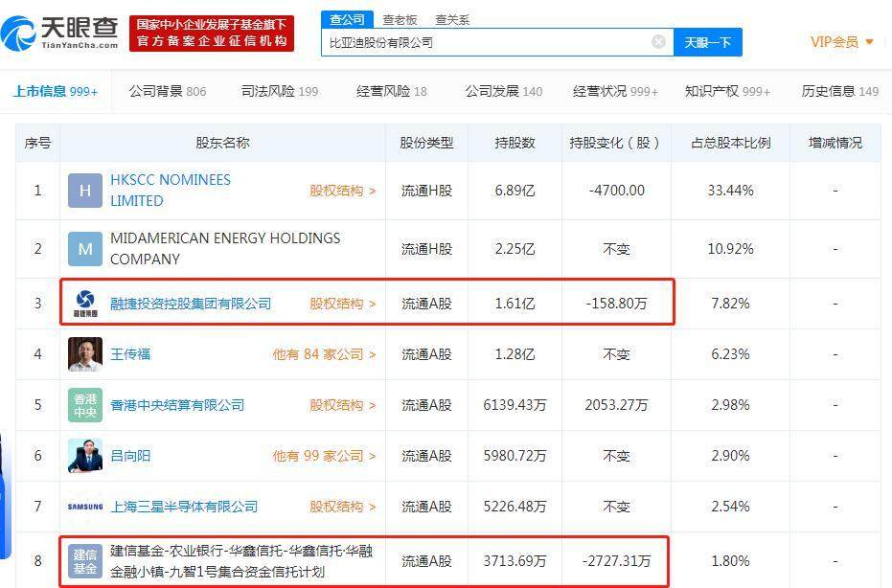Image resolution: width=892 pixels, height=588 pixels.
Task: Open 王传福 profile link
Action: [x=130, y=354]
